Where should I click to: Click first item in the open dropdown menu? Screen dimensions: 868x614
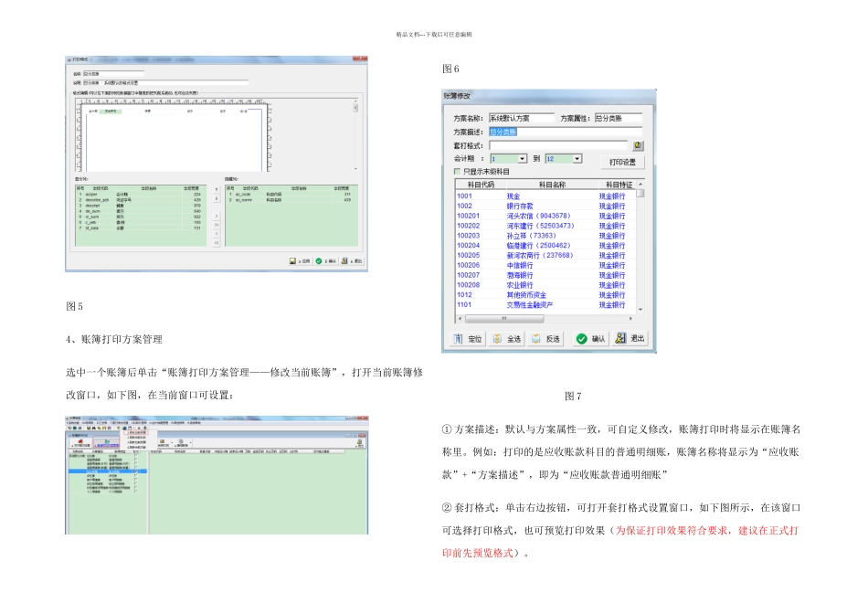137,433
